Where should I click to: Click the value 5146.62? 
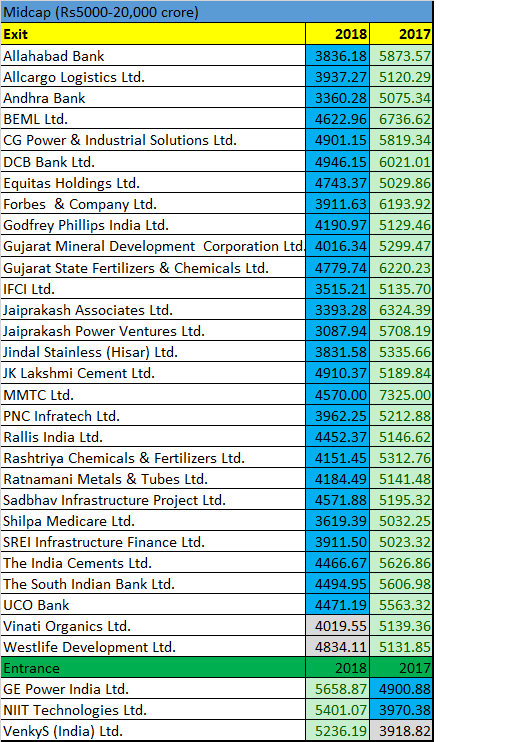(401, 437)
